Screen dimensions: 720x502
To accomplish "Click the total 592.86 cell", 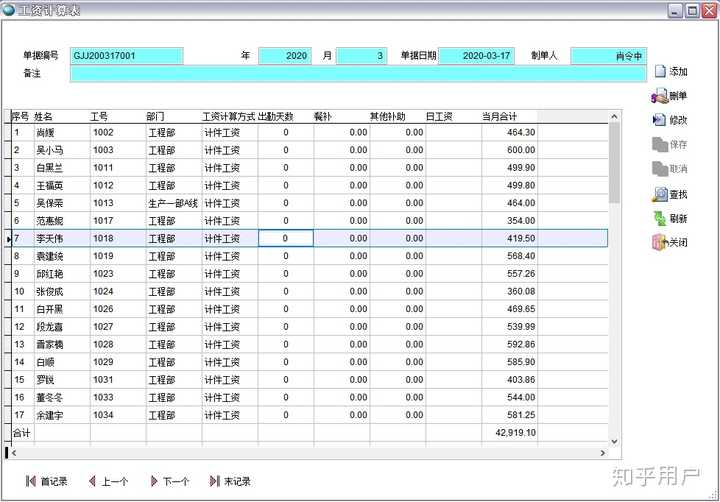I will click(x=509, y=344).
